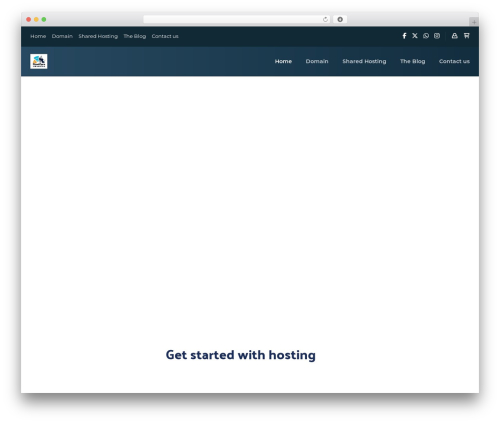500x423 pixels.
Task: Open the WhatsApp social icon
Action: pyautogui.click(x=426, y=36)
